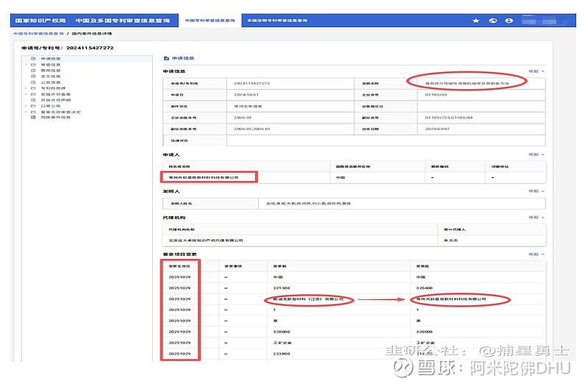Screen dimensions: 588x386
Task: Click the applicant name 常州共跃星辰新材料科技有限公司 in 申请人 table
Action: [x=204, y=177]
